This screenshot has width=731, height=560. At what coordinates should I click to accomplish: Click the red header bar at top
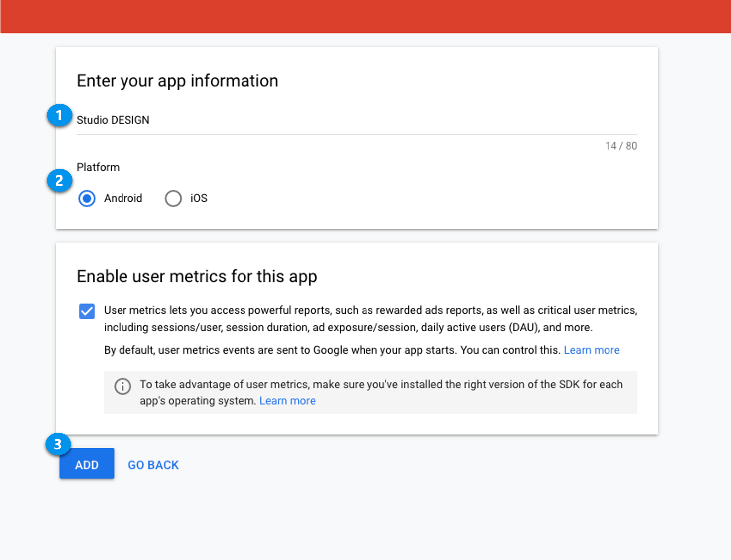365,16
